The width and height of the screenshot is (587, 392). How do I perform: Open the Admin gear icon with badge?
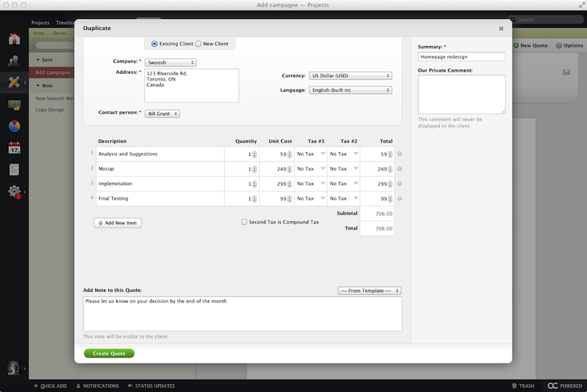pos(15,192)
